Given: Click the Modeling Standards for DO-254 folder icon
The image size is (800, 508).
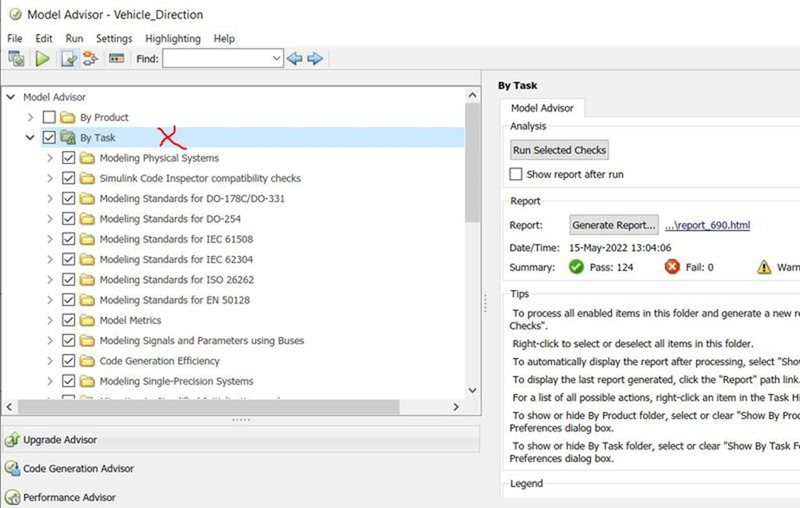Looking at the screenshot, I should pyautogui.click(x=87, y=219).
